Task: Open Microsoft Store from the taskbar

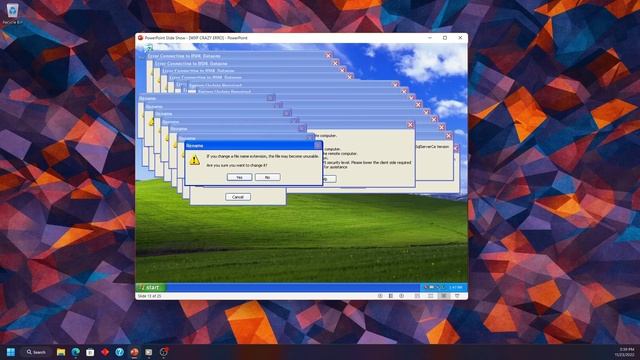Action: pos(90,352)
